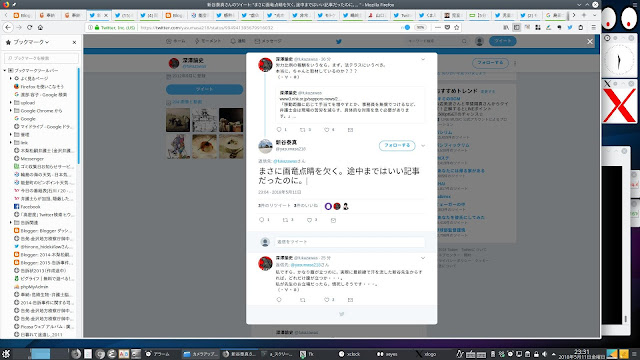
Task: Switch to xclock in the taskbar
Action: [x=350, y=354]
